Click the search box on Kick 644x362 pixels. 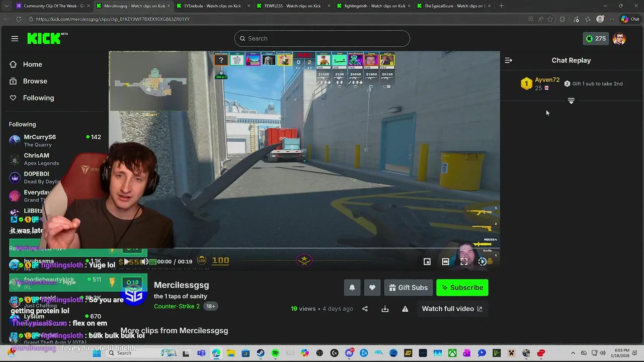click(x=322, y=38)
